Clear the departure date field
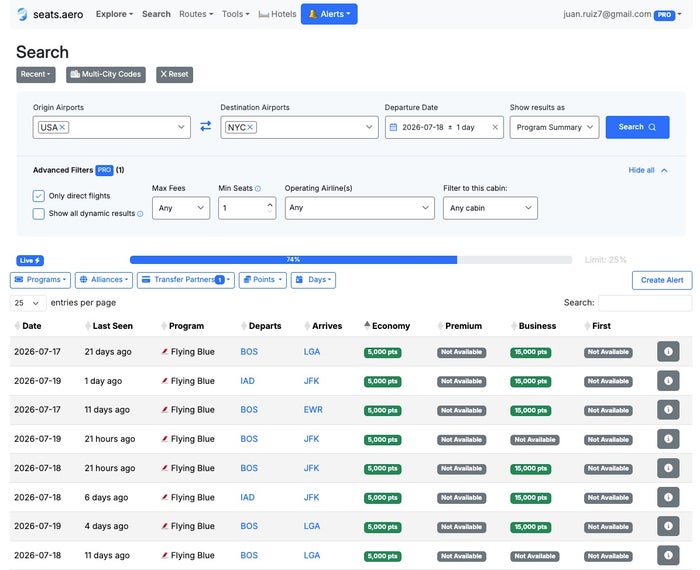Screen dimensions: 700x570 pyautogui.click(x=495, y=127)
